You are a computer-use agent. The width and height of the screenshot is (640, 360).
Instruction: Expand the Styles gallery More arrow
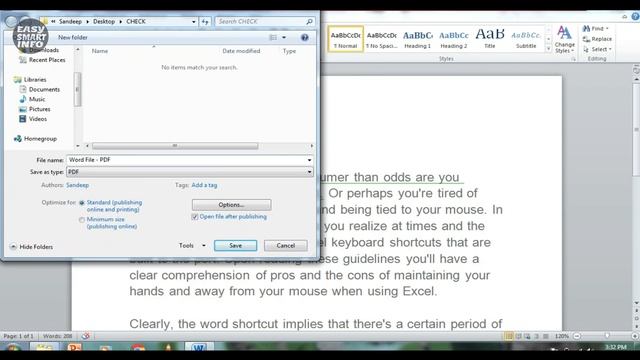(x=549, y=49)
